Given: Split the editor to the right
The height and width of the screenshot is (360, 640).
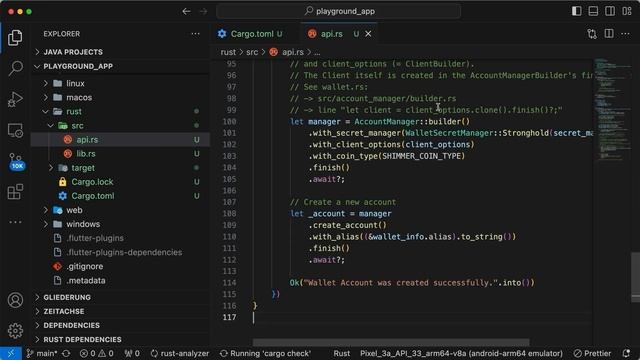Looking at the screenshot, I should tap(609, 34).
